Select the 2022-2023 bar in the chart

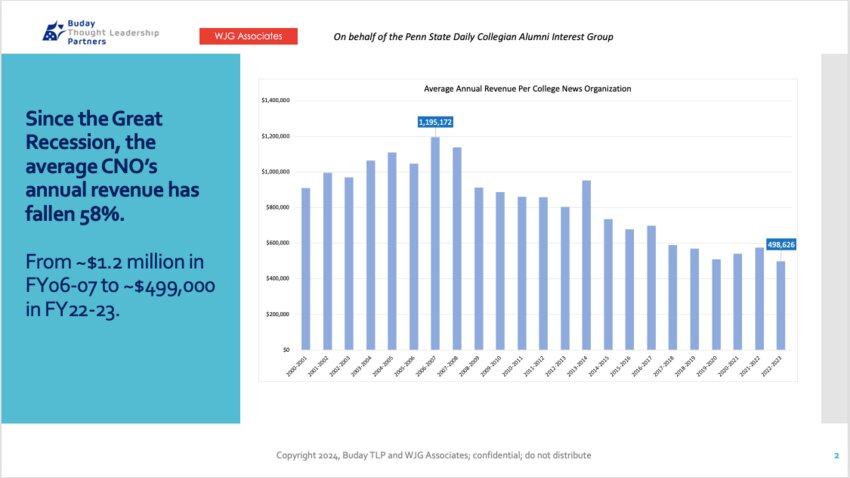[781, 306]
